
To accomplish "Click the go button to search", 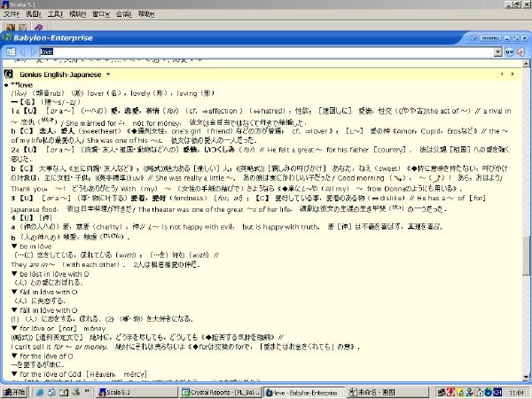I will pos(509,52).
